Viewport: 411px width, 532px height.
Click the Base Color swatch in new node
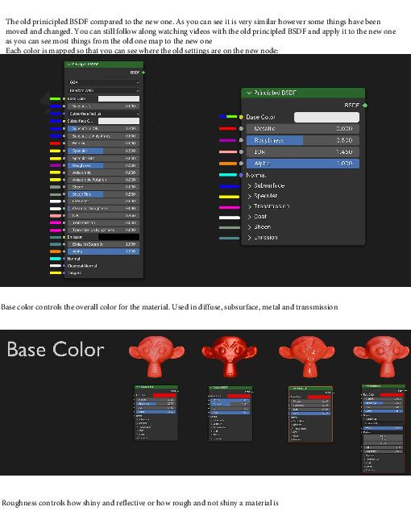pos(326,117)
